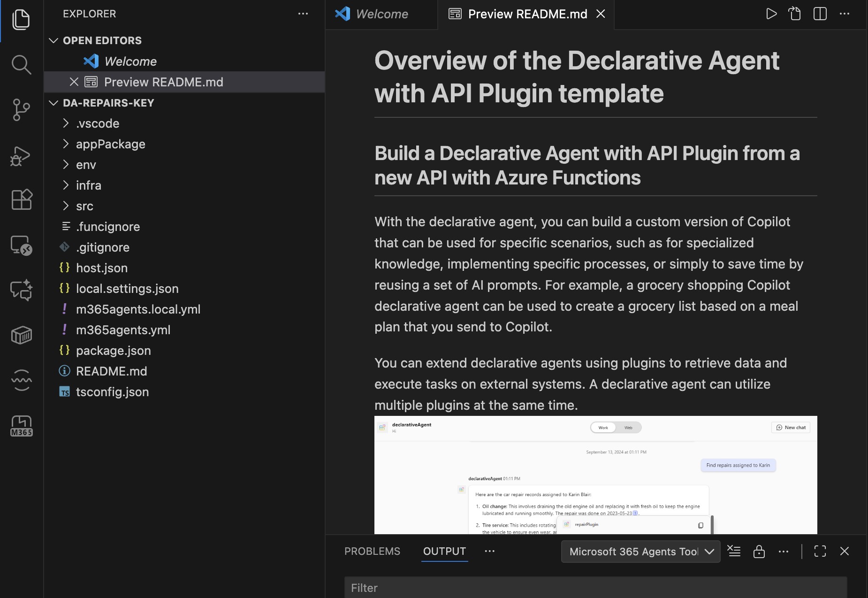Select the Preview README.md tab
The width and height of the screenshot is (868, 598).
[526, 14]
